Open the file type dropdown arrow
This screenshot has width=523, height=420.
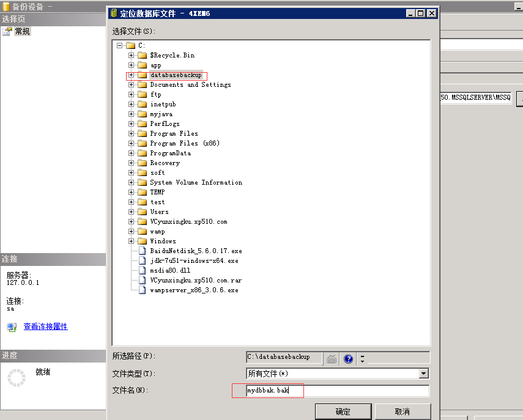pos(424,374)
